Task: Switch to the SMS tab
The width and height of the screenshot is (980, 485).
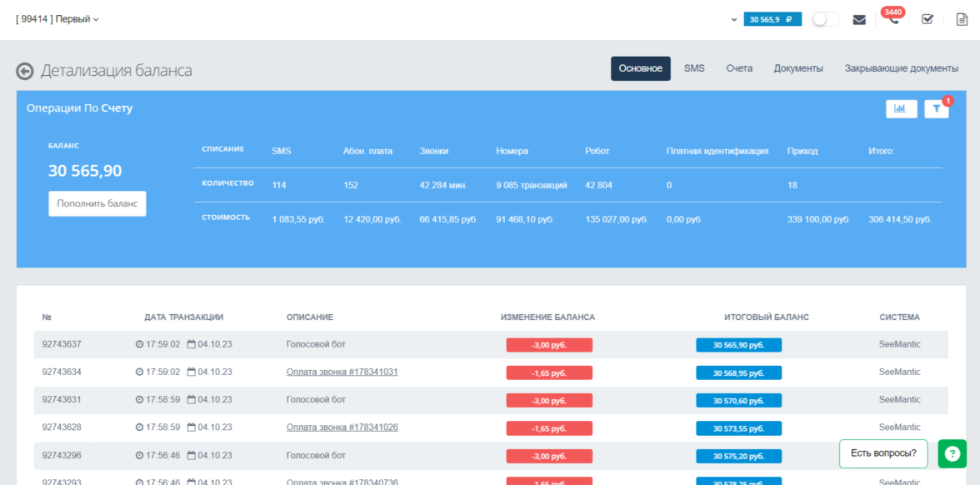Action: (694, 68)
